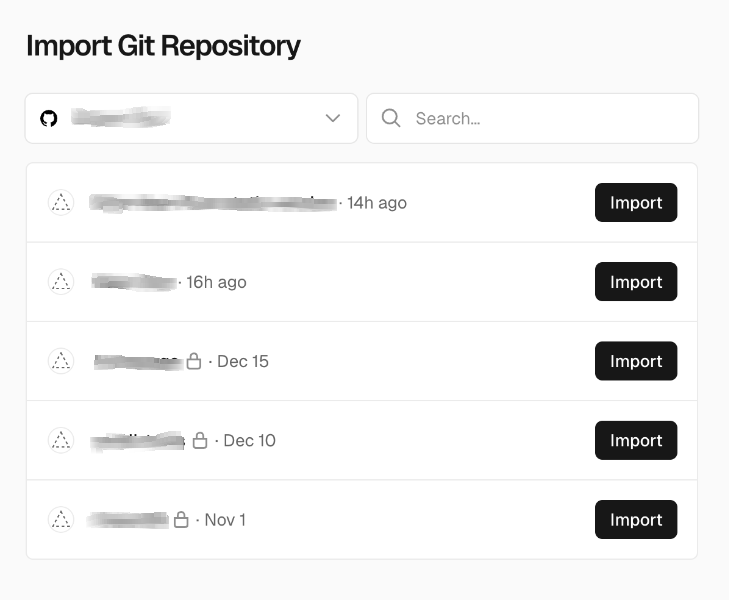Select the repository row dated Nov 1
729x600 pixels.
point(400,519)
